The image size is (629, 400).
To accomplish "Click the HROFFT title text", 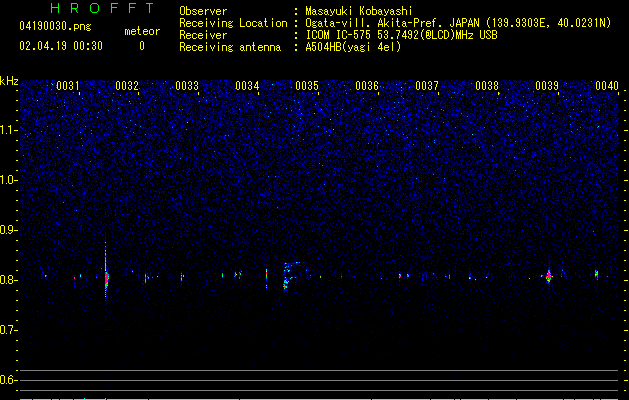I will coord(102,8).
